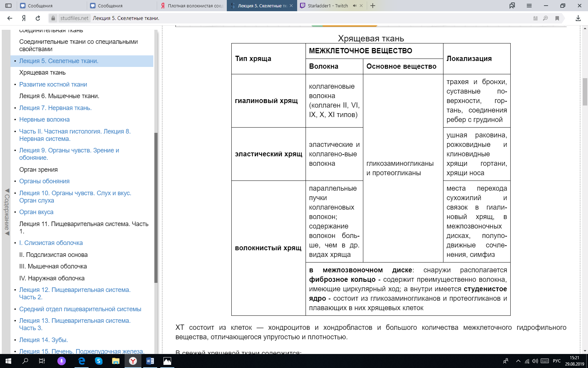Open Windows taskbar search
This screenshot has width=588, height=368.
tap(25, 361)
